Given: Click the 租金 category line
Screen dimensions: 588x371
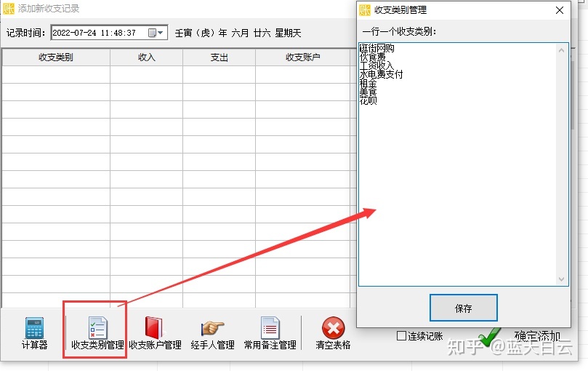Looking at the screenshot, I should tap(368, 84).
